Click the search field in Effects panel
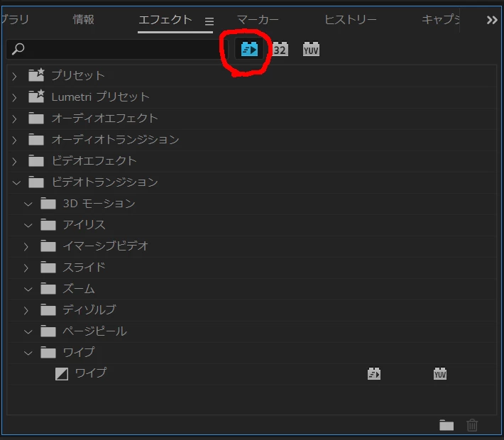The image size is (504, 440). coord(117,49)
